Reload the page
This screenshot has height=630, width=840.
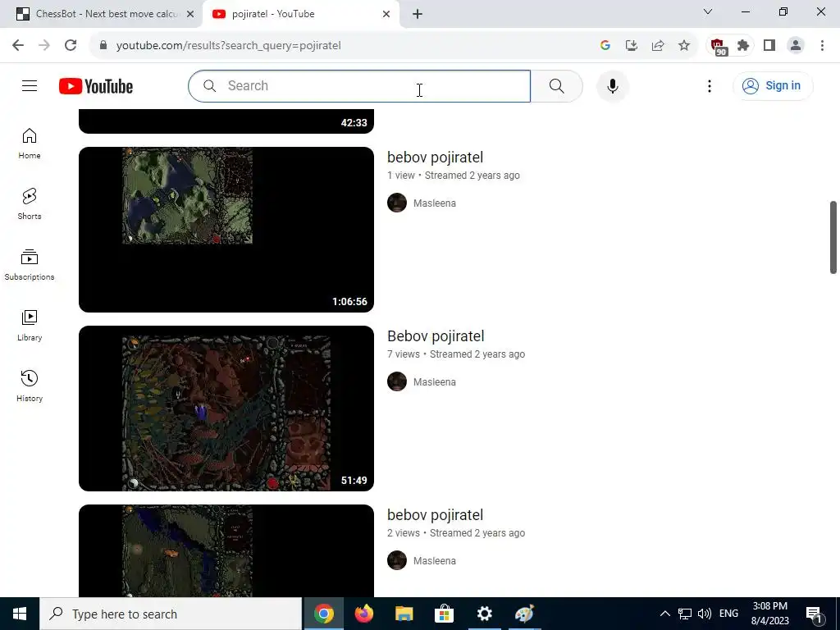click(x=71, y=46)
